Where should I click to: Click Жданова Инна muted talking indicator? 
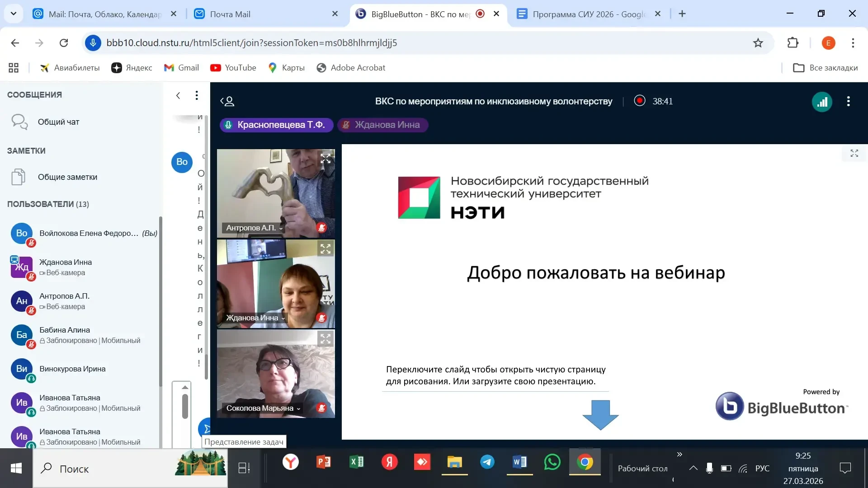(x=382, y=125)
